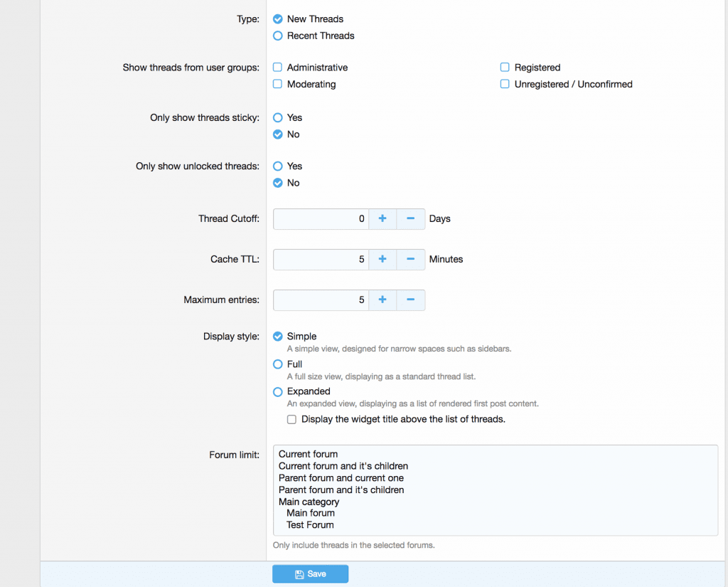The height and width of the screenshot is (587, 728).
Task: Click the Save button
Action: click(310, 574)
